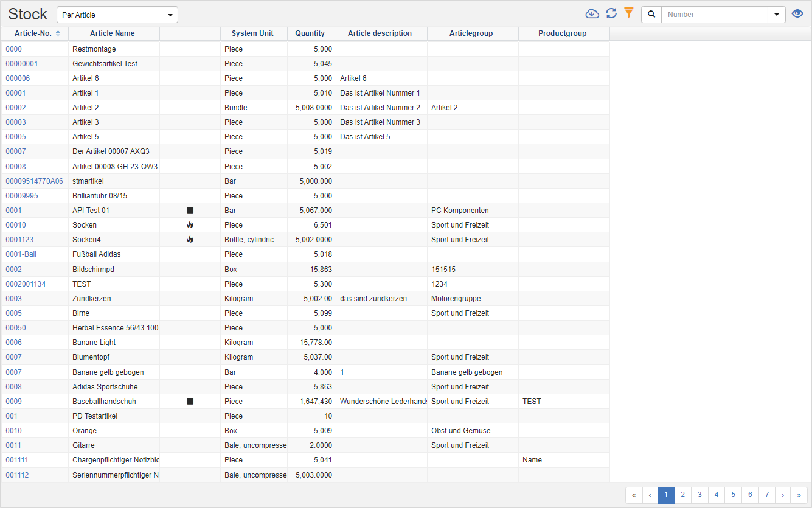Go to page 2 of results

(x=682, y=495)
